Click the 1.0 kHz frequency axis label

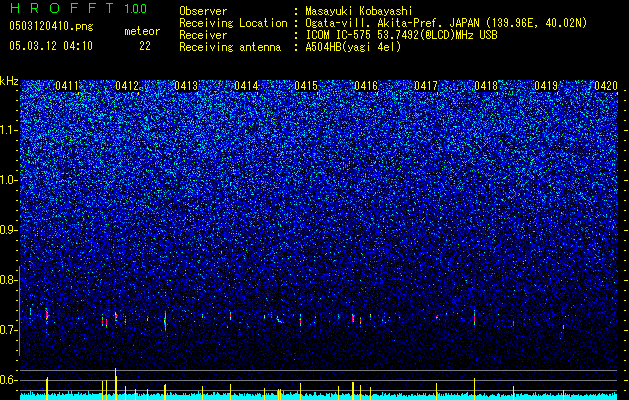tap(9, 180)
